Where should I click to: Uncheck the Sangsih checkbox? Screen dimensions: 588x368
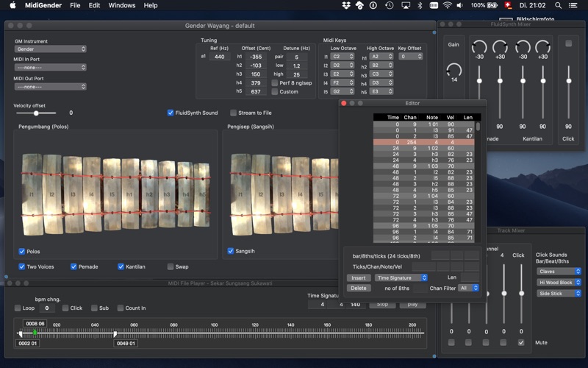(x=231, y=251)
